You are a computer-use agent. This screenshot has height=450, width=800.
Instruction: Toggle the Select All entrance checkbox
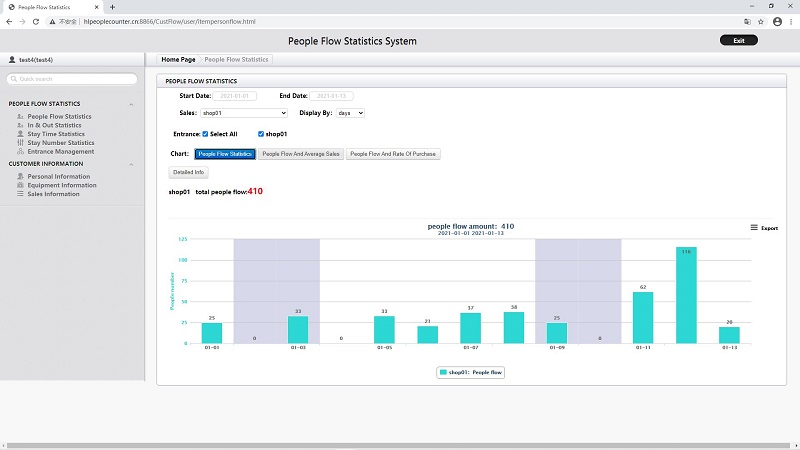click(x=205, y=134)
